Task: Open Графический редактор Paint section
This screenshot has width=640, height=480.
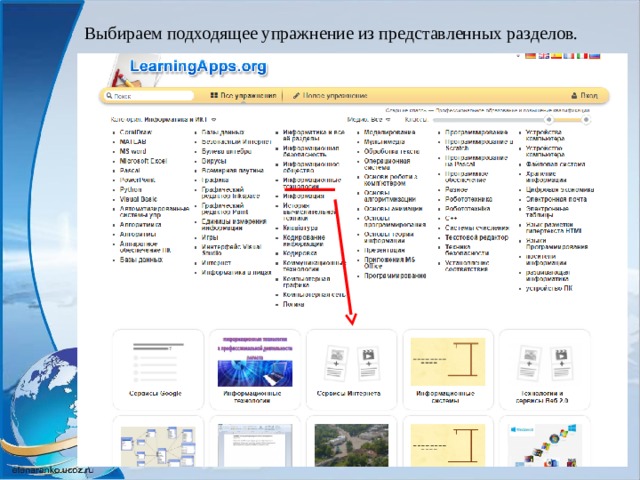Action: pyautogui.click(x=223, y=209)
